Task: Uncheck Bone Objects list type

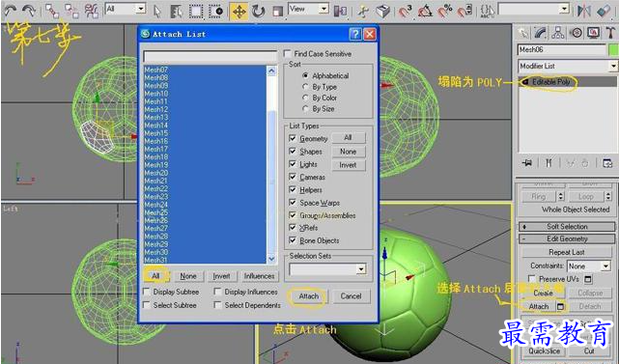Action: click(x=293, y=240)
